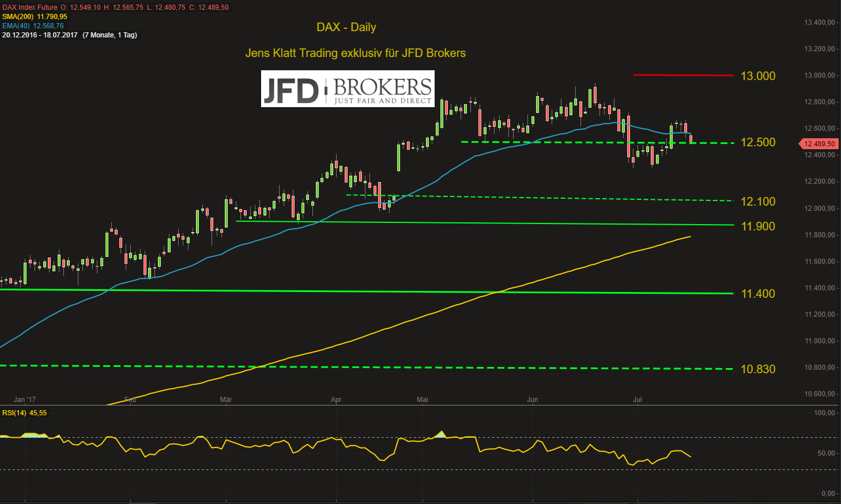Click the Mär time axis label

click(x=226, y=399)
